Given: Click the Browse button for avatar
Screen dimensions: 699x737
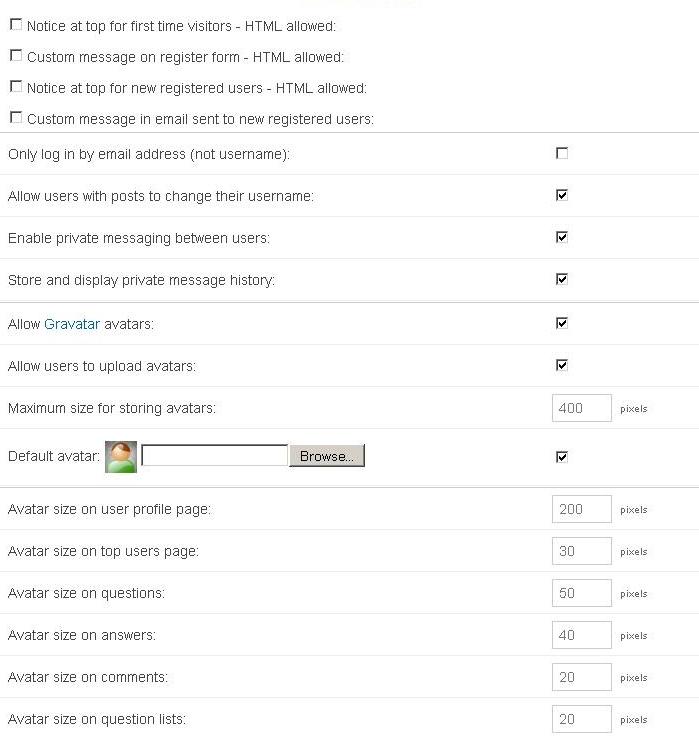Looking at the screenshot, I should pyautogui.click(x=327, y=456).
